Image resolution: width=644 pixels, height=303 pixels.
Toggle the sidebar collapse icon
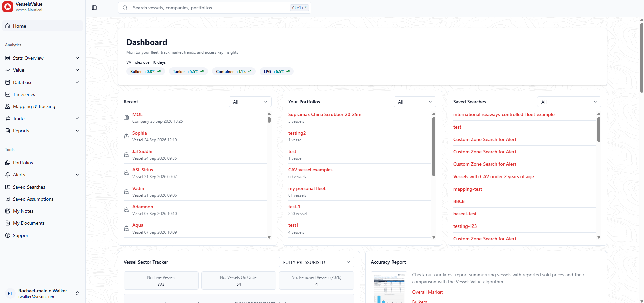[x=94, y=8]
